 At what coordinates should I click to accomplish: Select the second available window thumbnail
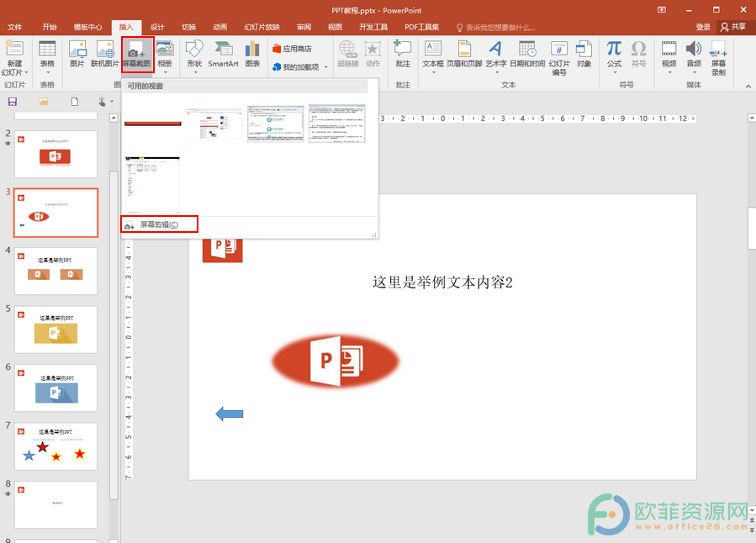pos(214,124)
